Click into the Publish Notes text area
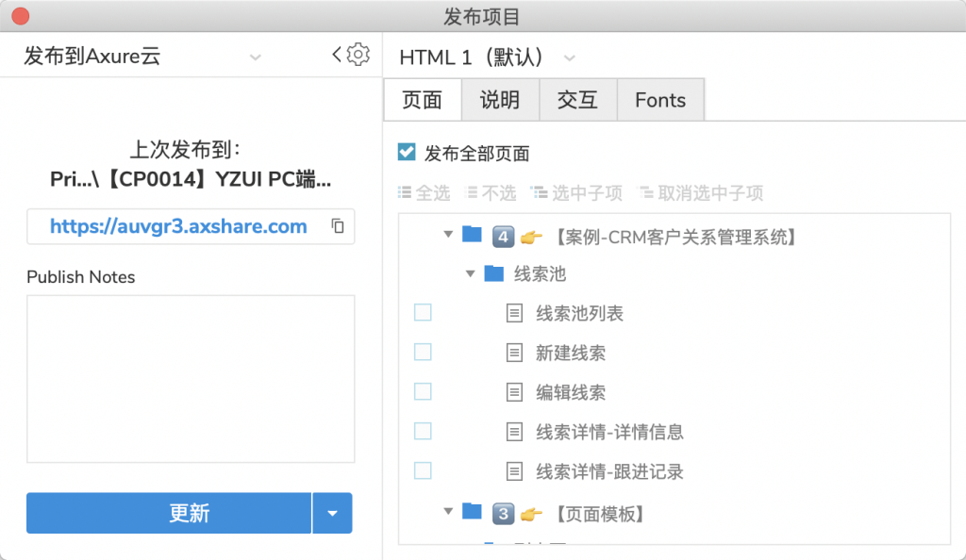The width and height of the screenshot is (966, 560). pos(191,379)
